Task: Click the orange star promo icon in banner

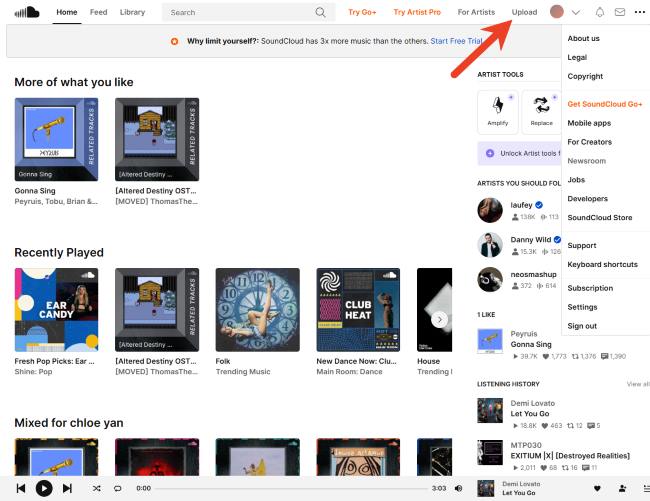Action: point(175,41)
